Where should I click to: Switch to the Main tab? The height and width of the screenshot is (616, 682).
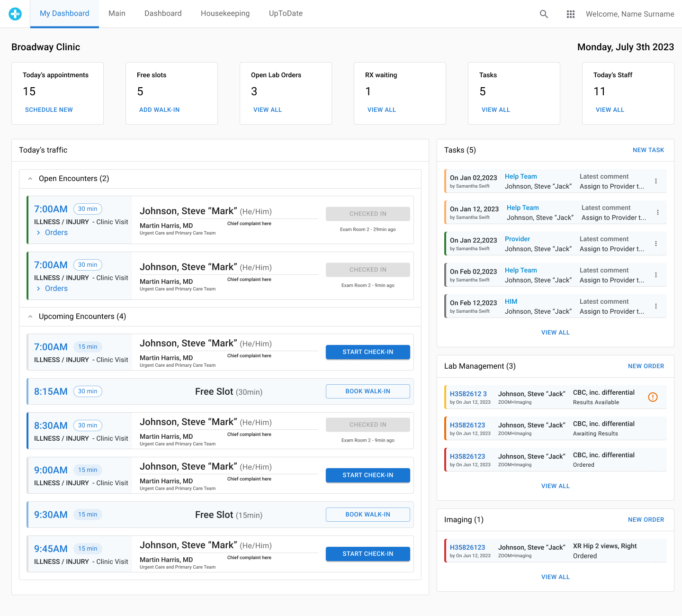click(117, 13)
